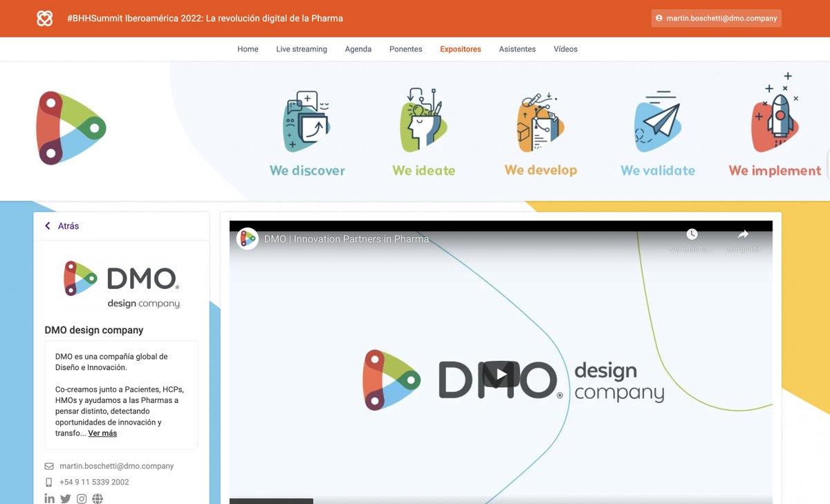
Task: Click the email envelope icon
Action: tap(49, 467)
